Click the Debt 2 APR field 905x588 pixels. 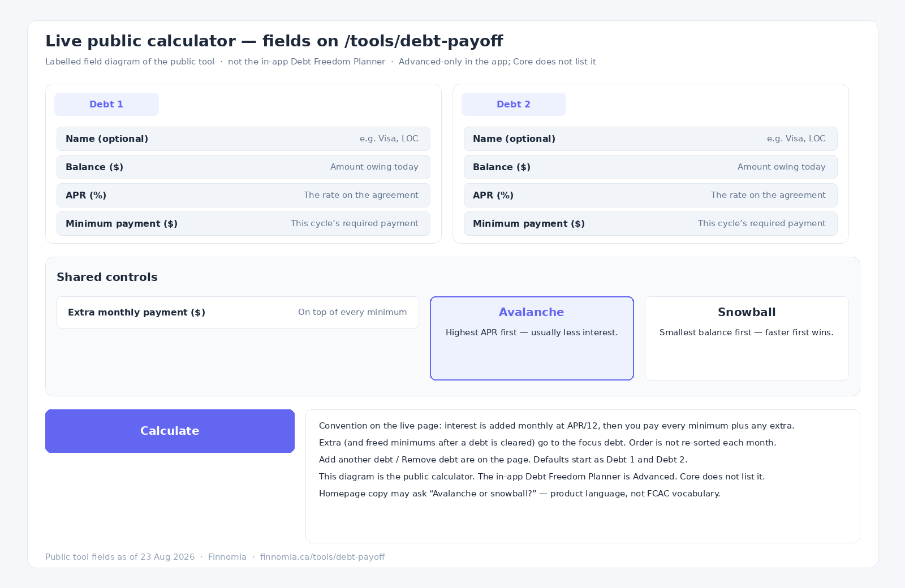coord(650,195)
